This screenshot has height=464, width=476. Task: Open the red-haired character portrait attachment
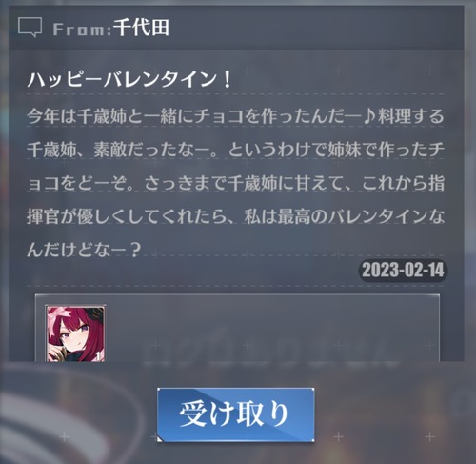pyautogui.click(x=75, y=333)
